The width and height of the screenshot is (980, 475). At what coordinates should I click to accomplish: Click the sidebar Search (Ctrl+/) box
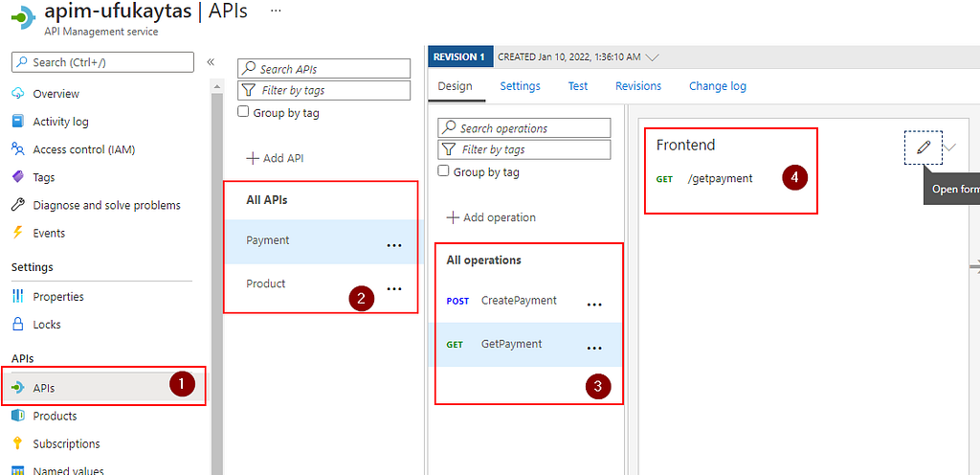[102, 62]
